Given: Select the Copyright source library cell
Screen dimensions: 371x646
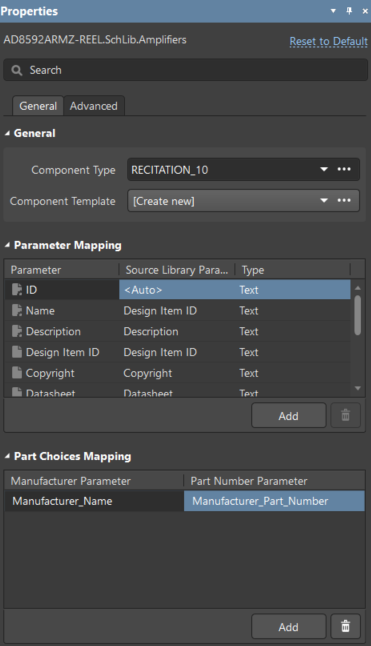Looking at the screenshot, I should click(177, 373).
